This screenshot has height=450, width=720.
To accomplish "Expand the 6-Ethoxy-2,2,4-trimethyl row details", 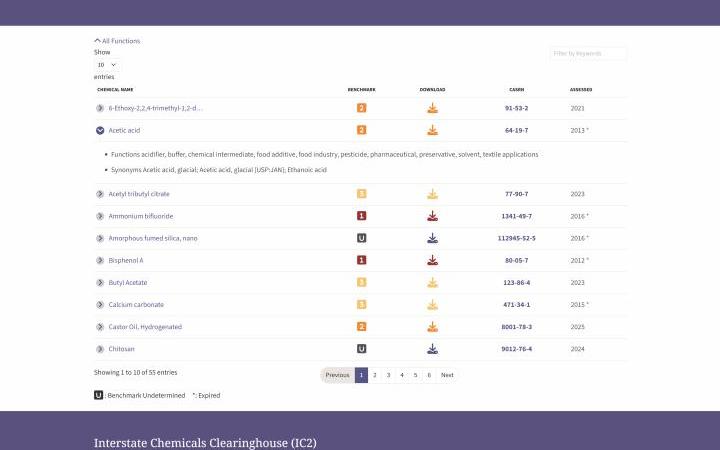I will point(100,108).
